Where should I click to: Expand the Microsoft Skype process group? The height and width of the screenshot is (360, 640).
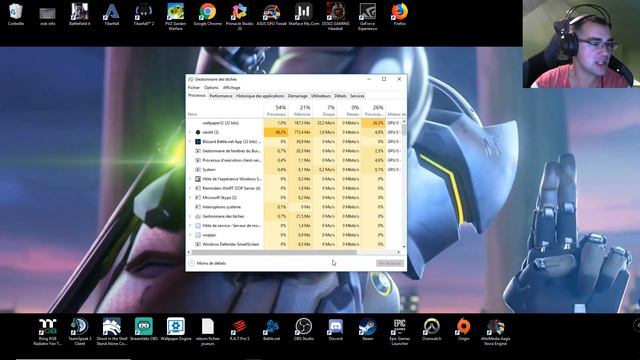[x=190, y=198]
